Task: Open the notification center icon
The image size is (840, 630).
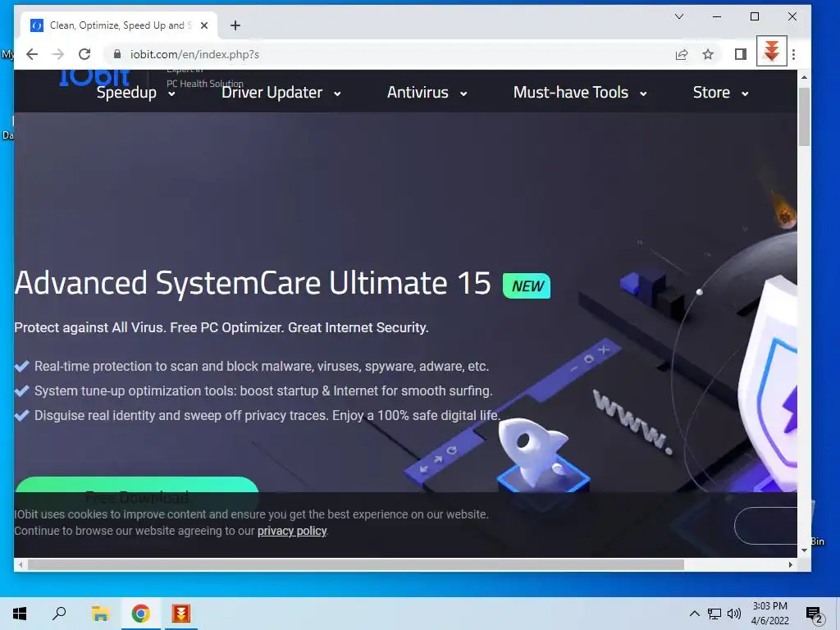Action: tap(815, 614)
